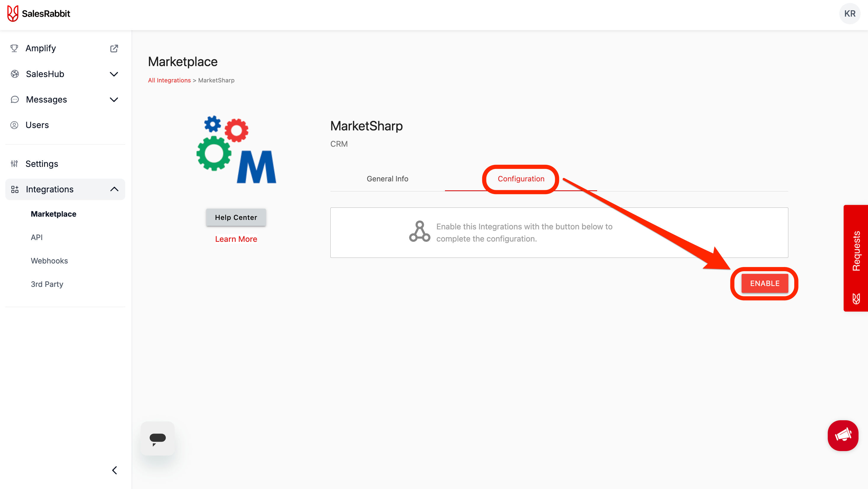
Task: Open Amplify external link icon
Action: (114, 49)
